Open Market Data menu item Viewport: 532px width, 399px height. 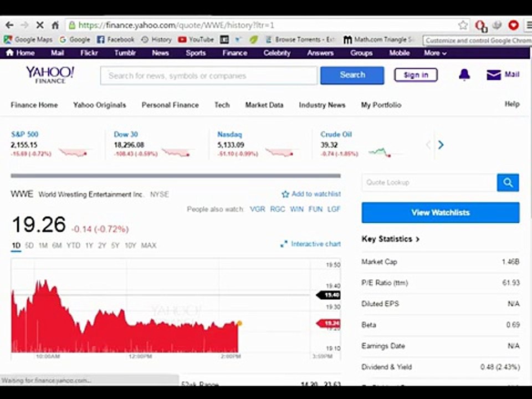tap(264, 105)
